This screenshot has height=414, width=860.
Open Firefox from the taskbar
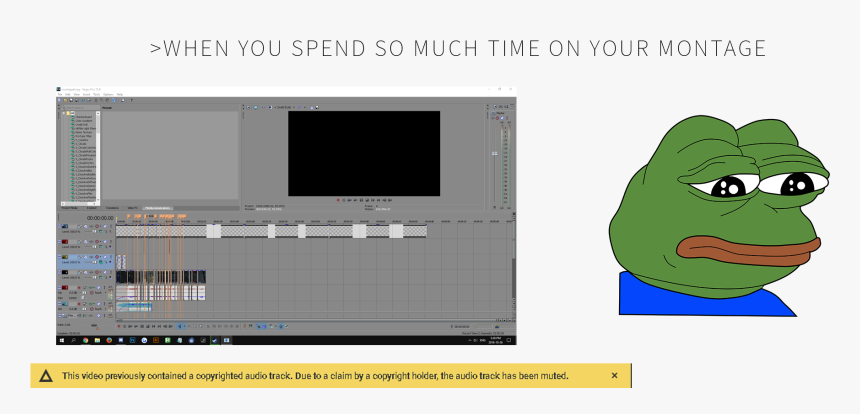pos(109,340)
